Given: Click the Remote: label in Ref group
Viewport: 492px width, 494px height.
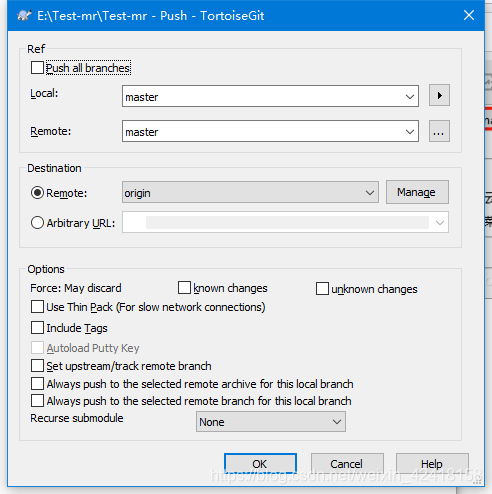Looking at the screenshot, I should 51,131.
